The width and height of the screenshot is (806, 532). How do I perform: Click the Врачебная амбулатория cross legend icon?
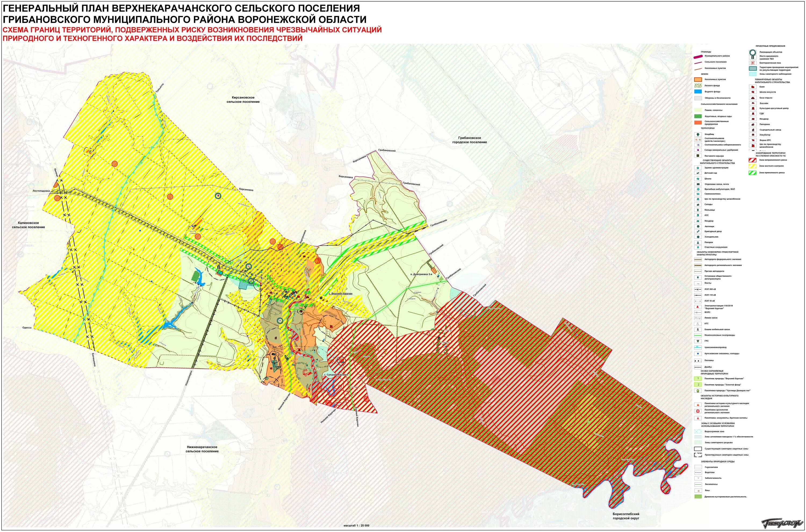(698, 189)
